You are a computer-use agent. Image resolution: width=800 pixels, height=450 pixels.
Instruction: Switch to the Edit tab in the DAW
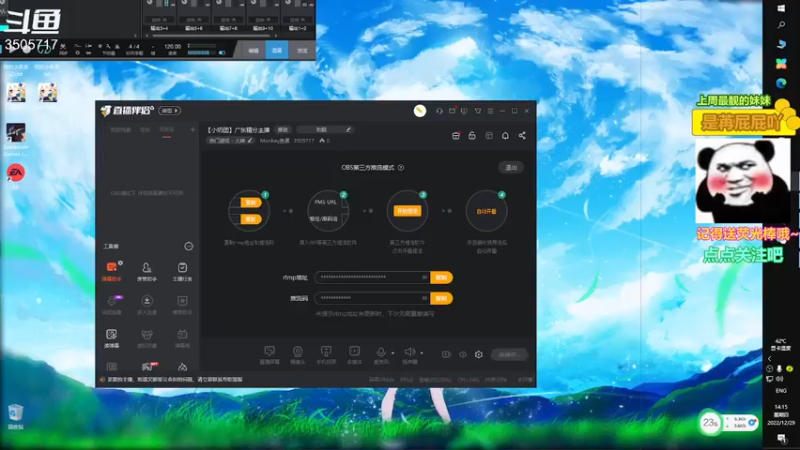253,51
